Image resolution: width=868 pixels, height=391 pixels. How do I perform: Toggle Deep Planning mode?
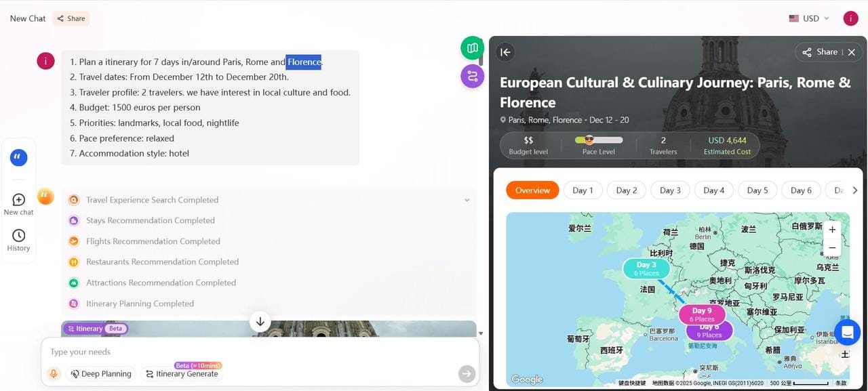pyautogui.click(x=100, y=373)
